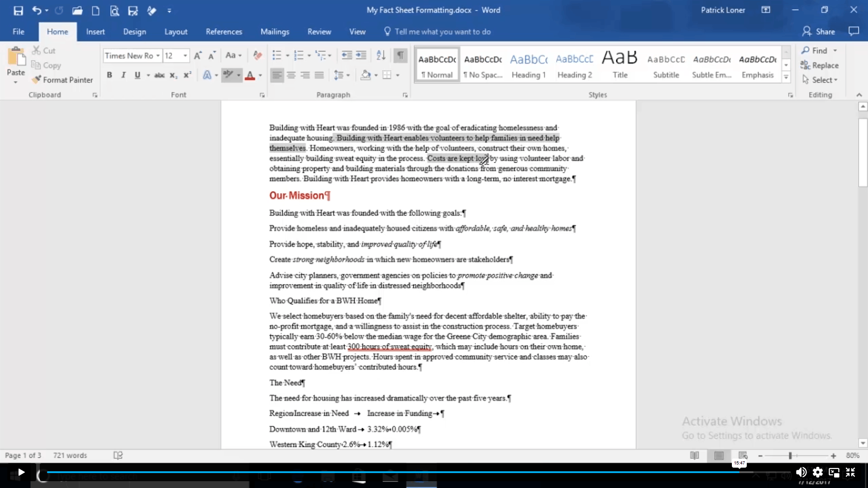
Task: Click the Clear All Formatting icon
Action: point(257,56)
